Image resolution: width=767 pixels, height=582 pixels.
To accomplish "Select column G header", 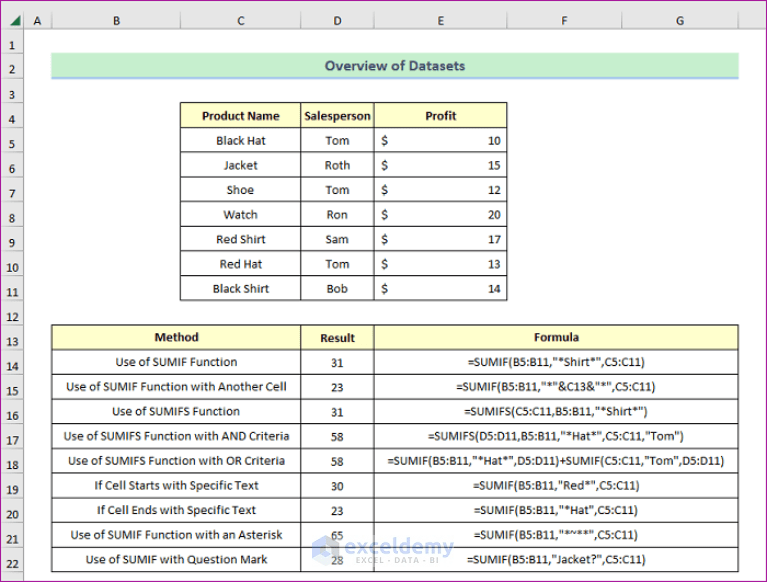I will tap(680, 21).
